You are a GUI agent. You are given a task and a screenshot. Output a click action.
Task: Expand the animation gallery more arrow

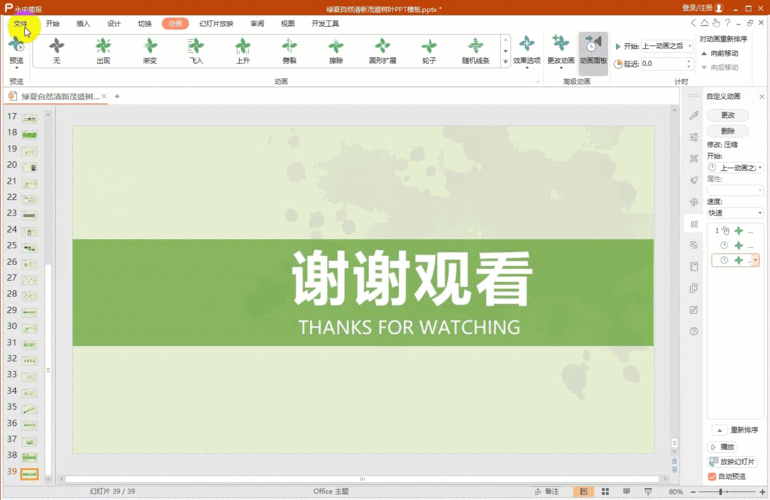pyautogui.click(x=505, y=62)
